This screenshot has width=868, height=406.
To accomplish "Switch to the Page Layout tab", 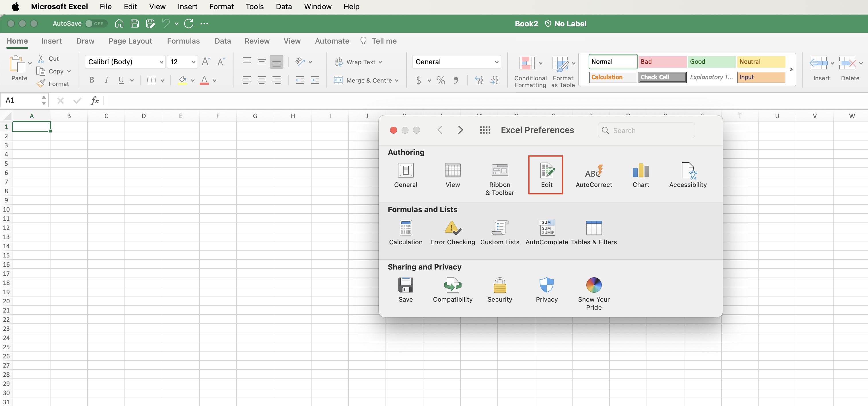I will coord(130,41).
